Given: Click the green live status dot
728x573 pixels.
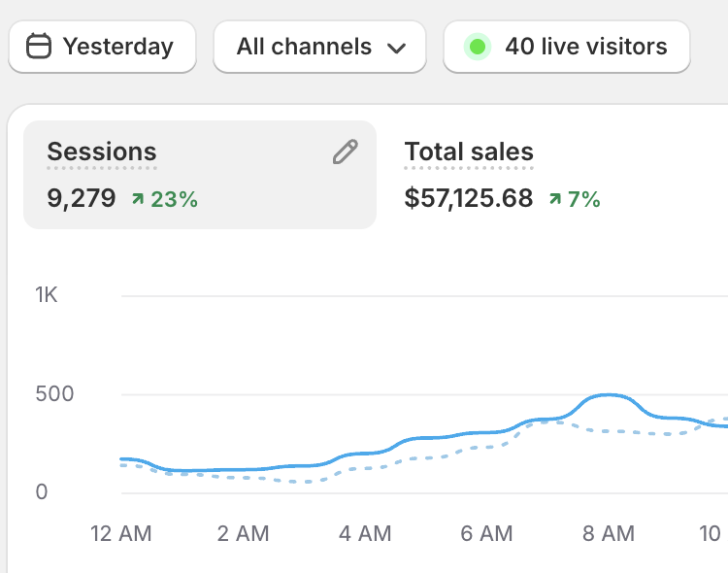Looking at the screenshot, I should click(478, 47).
